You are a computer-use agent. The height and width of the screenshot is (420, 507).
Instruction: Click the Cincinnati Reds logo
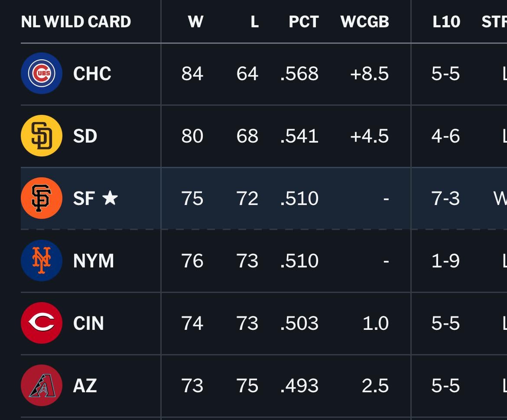pos(42,323)
